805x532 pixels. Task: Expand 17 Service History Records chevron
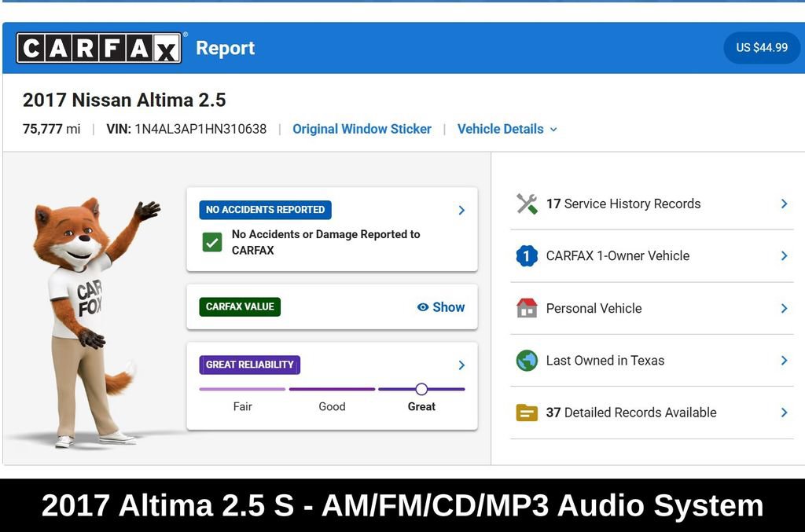[x=784, y=204]
